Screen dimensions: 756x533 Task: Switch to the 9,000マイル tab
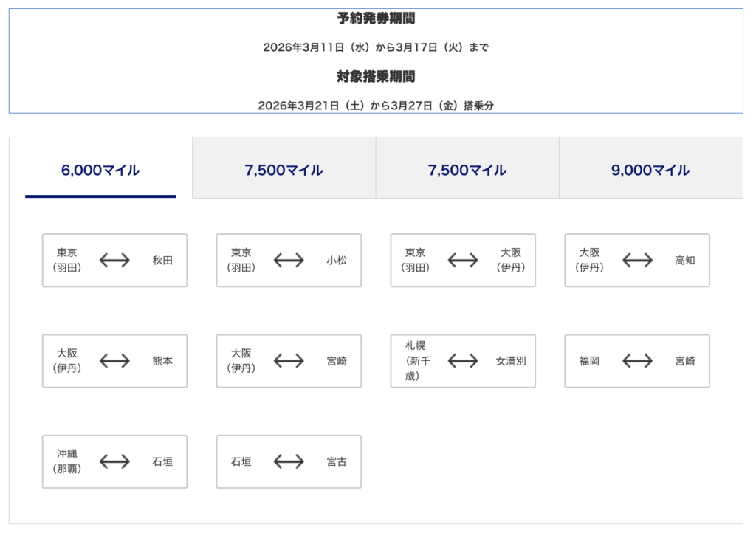click(x=650, y=170)
